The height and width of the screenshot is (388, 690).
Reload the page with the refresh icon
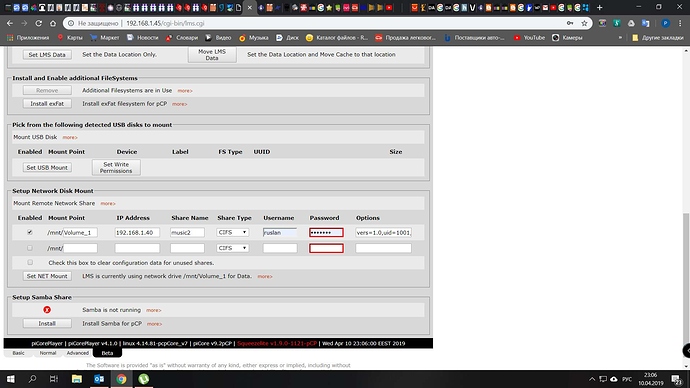39,23
